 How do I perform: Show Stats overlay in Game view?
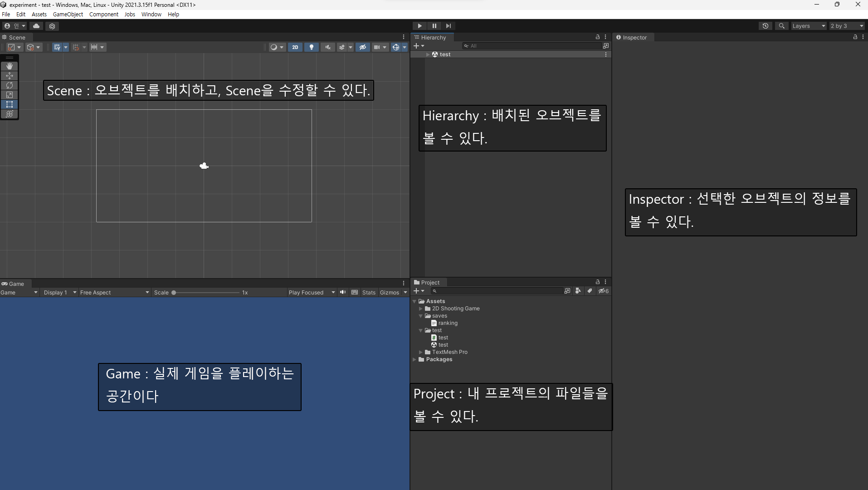(369, 293)
